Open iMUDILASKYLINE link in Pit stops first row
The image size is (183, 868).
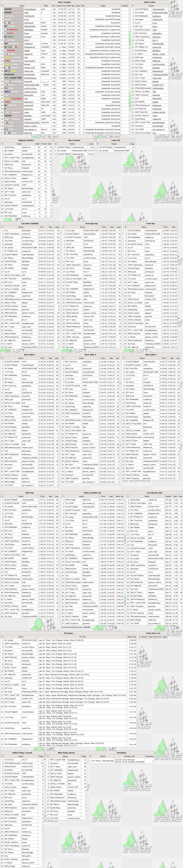tap(29, 640)
